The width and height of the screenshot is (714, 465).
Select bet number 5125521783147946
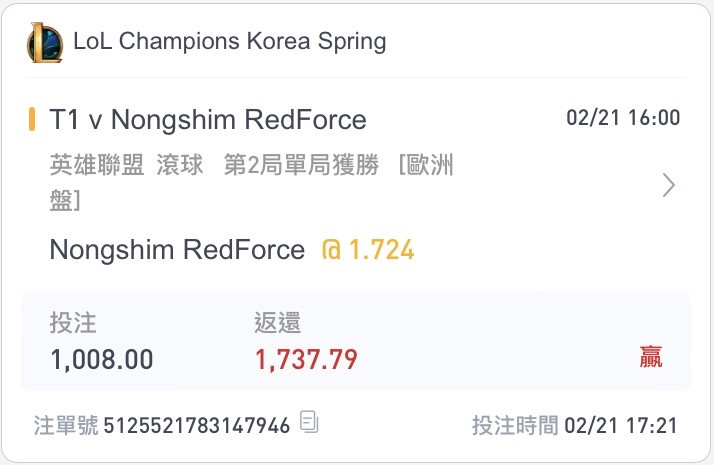click(197, 426)
